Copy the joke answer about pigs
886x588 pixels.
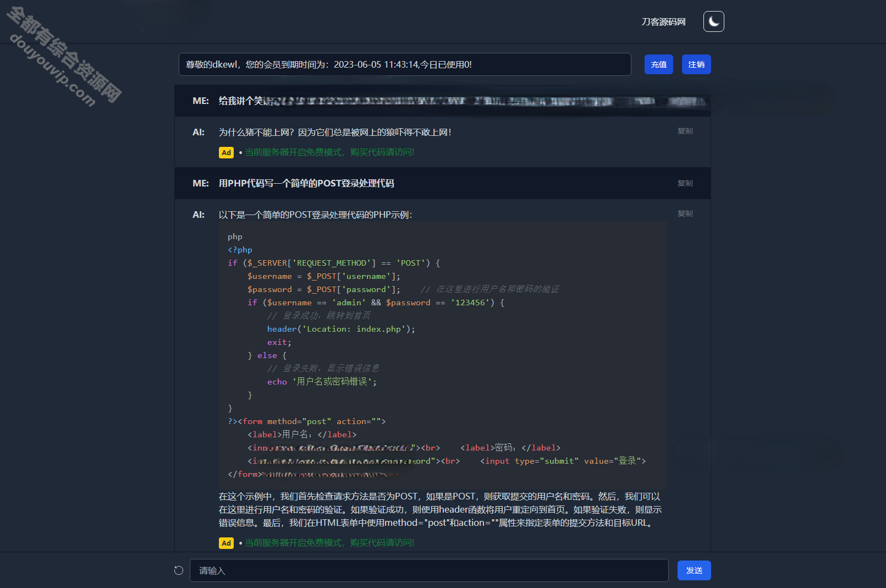[685, 131]
